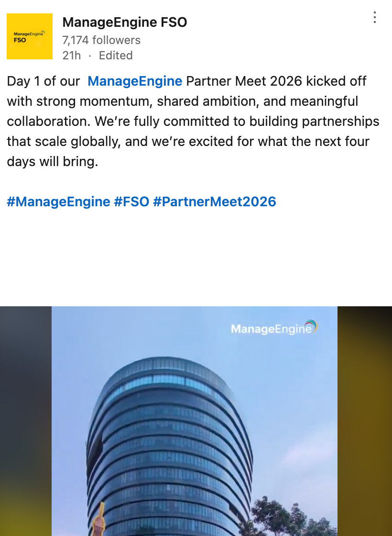392x536 pixels.
Task: Click the rainbow swirl icon in the video watermark
Action: (x=312, y=326)
